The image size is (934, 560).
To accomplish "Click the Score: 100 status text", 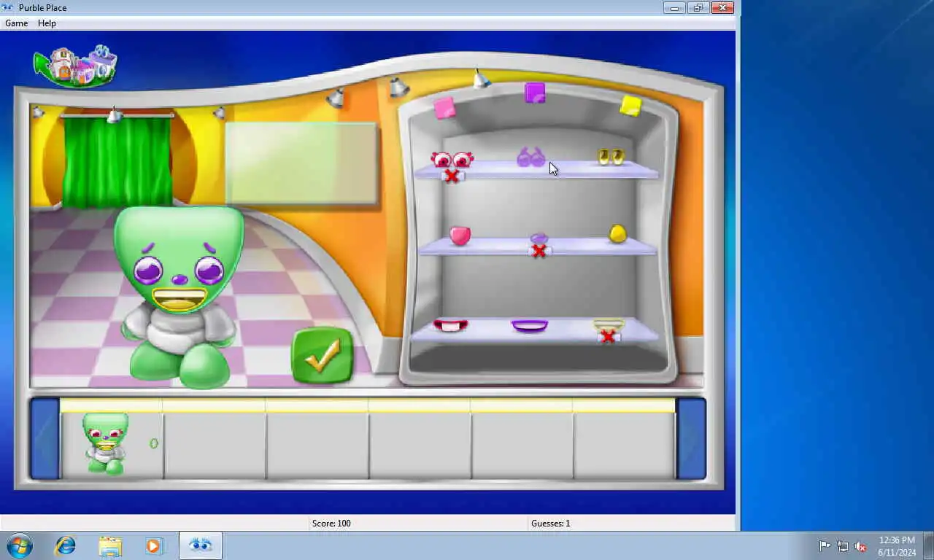I will 331,524.
